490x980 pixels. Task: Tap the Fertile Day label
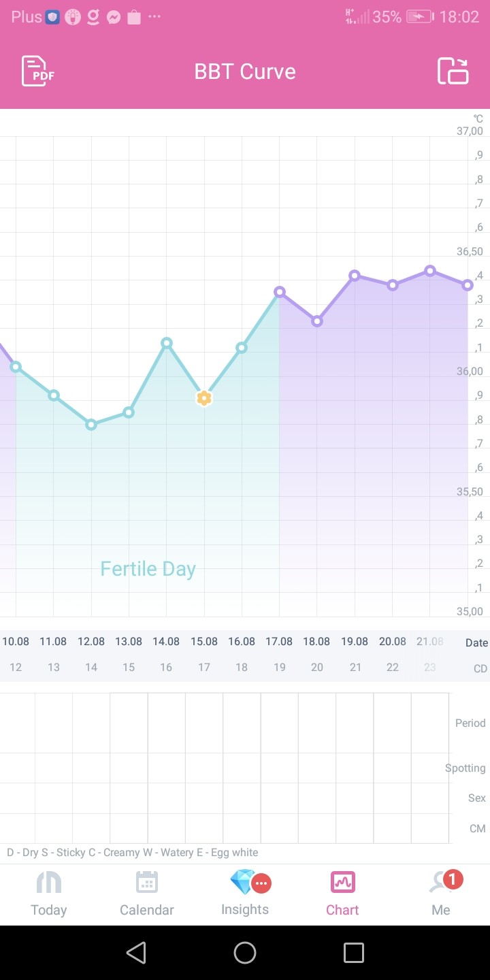(x=148, y=569)
